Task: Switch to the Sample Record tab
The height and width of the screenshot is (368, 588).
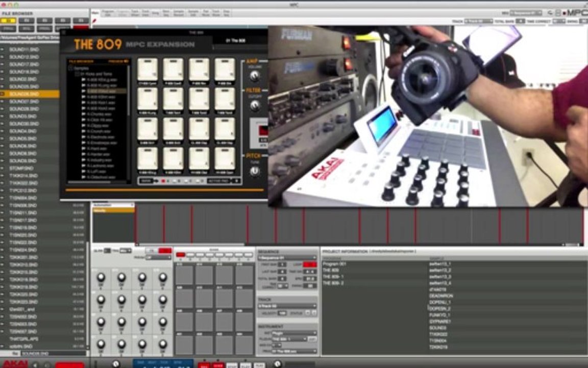Action: coord(179,13)
